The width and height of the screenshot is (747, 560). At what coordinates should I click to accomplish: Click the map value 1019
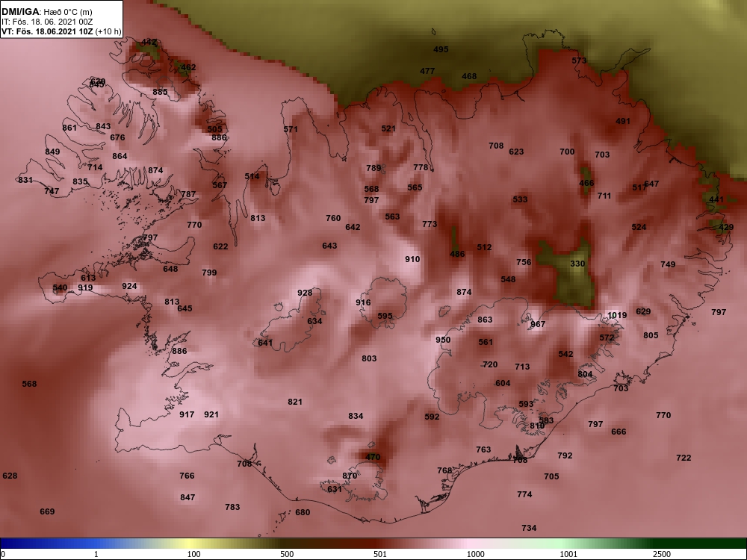pyautogui.click(x=617, y=315)
